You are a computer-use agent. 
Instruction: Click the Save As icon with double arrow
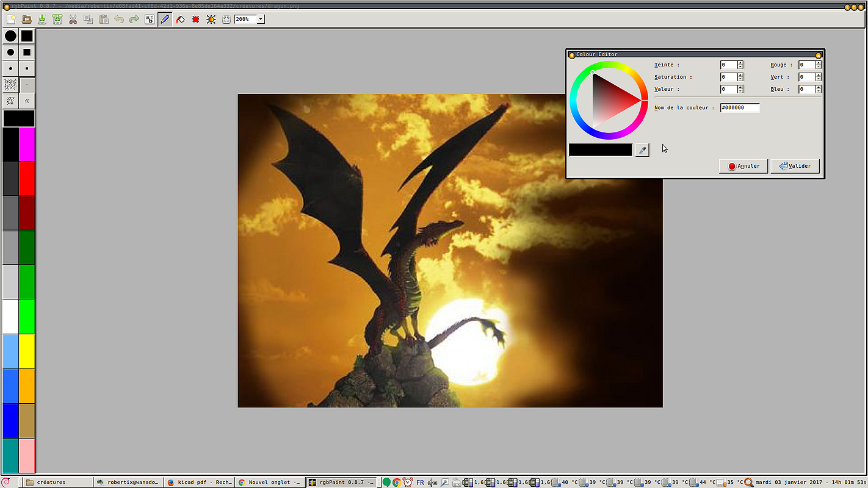coord(57,20)
